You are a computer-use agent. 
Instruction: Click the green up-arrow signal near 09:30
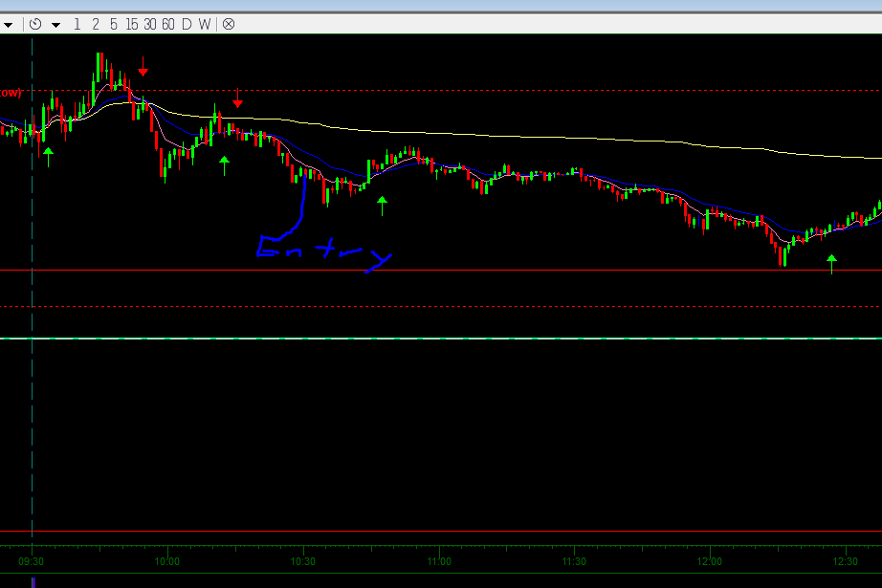tap(48, 156)
